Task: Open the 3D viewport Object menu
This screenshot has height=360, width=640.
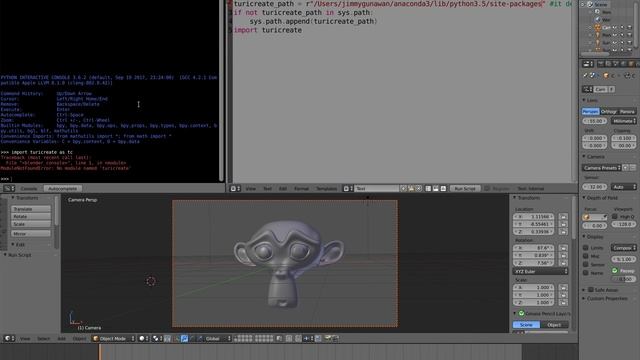Action: tap(80, 338)
